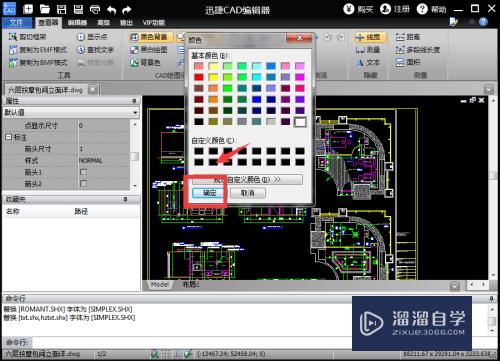Select the 黑白绘图 black-white drawing option

[x=149, y=50]
